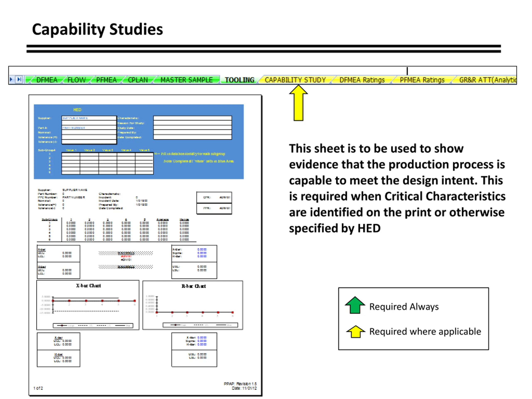Switch to DFMEA Ratings tab
Image resolution: width=532 pixels, height=399 pixels.
click(362, 80)
